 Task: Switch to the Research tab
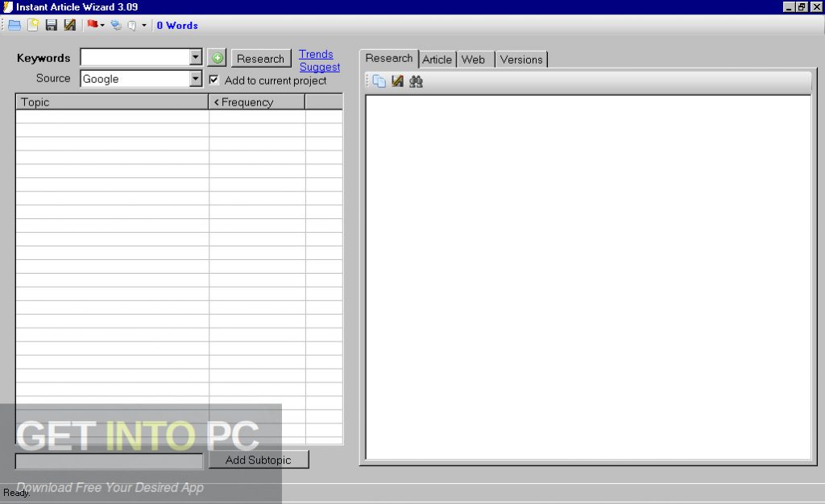tap(389, 58)
